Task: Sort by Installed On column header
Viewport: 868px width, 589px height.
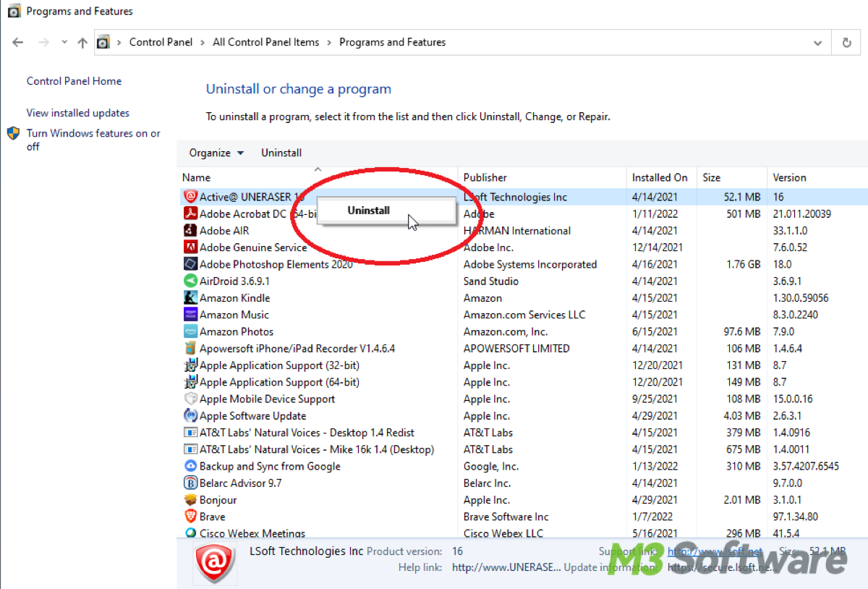Action: coord(662,177)
